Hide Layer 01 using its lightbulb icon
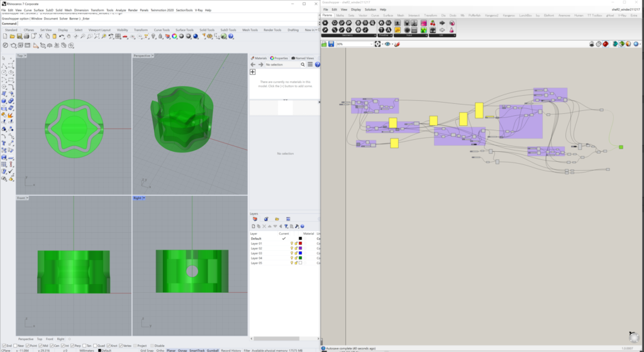The width and height of the screenshot is (644, 352). [291, 243]
